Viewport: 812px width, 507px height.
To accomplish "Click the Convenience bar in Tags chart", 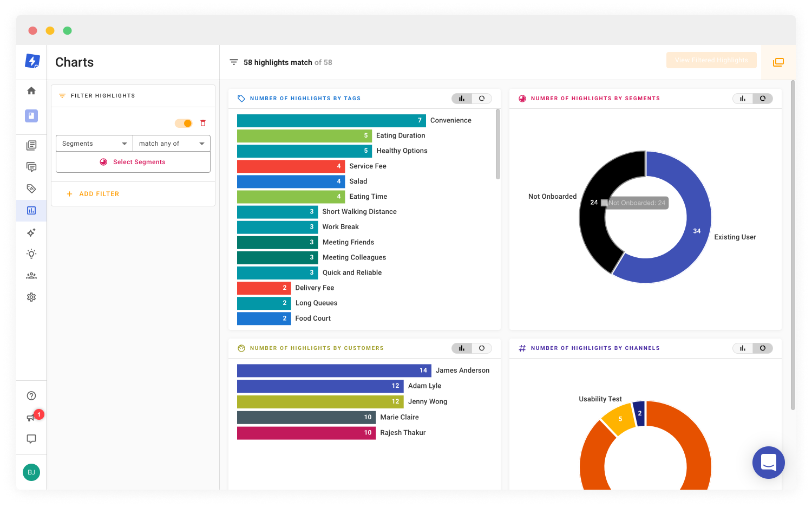I will click(331, 120).
